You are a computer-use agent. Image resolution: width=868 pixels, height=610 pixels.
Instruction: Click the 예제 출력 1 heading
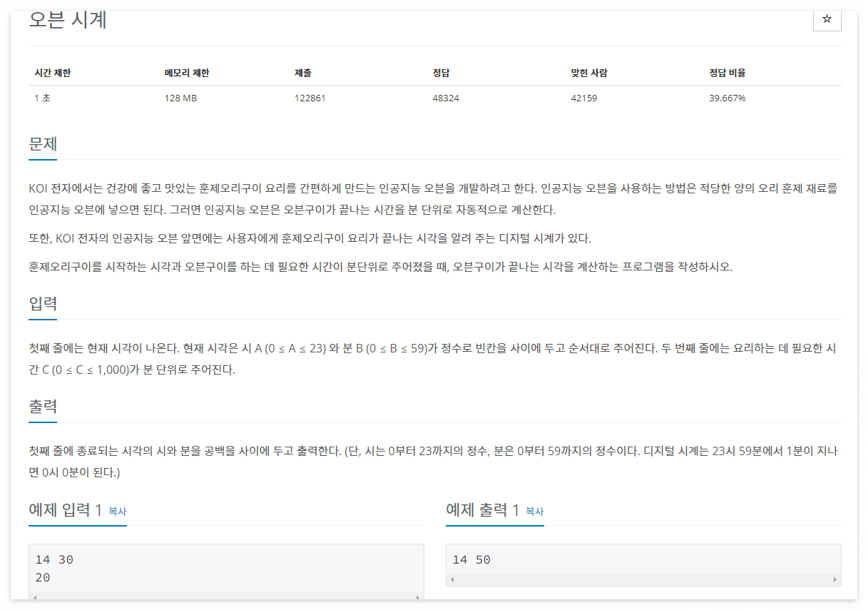click(x=482, y=510)
